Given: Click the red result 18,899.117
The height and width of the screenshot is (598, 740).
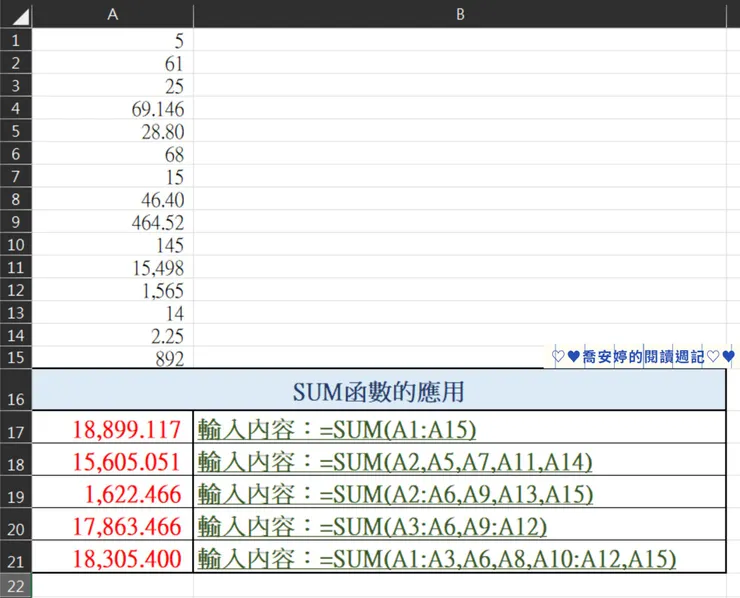Looking at the screenshot, I should point(112,427).
